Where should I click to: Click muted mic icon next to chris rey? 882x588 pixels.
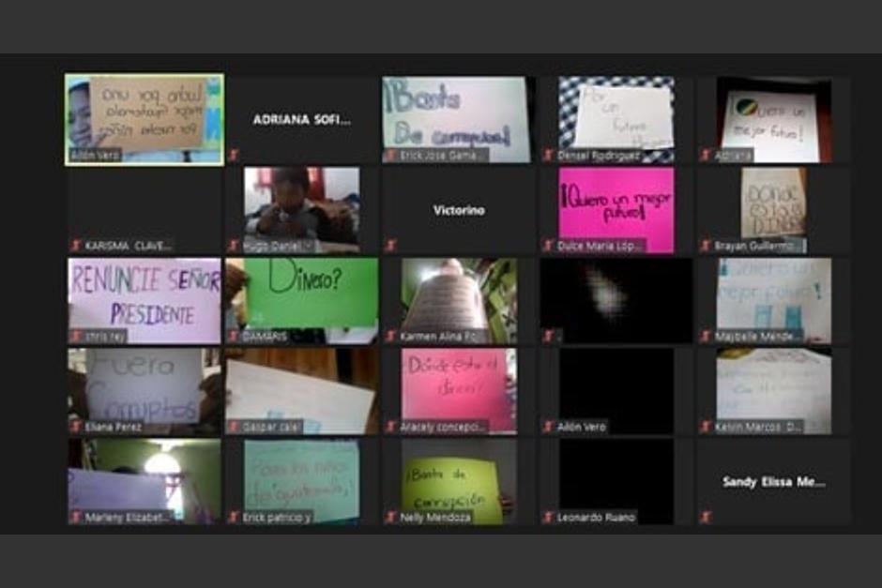point(75,336)
